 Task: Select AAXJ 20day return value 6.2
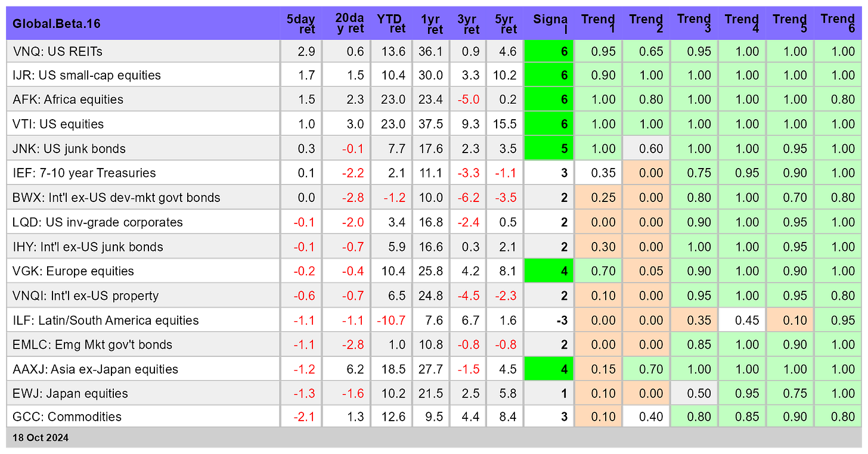355,369
